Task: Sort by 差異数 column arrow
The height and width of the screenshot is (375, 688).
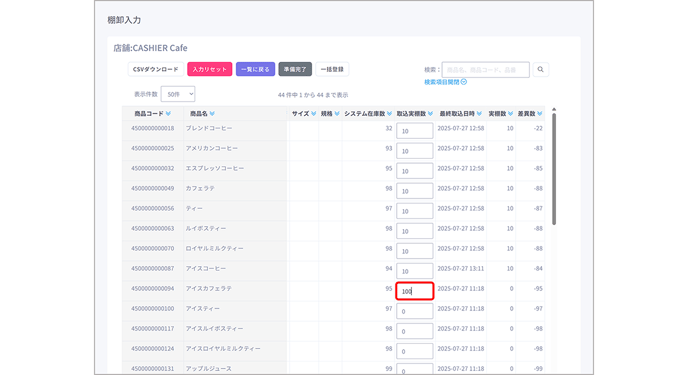Action: pos(540,114)
